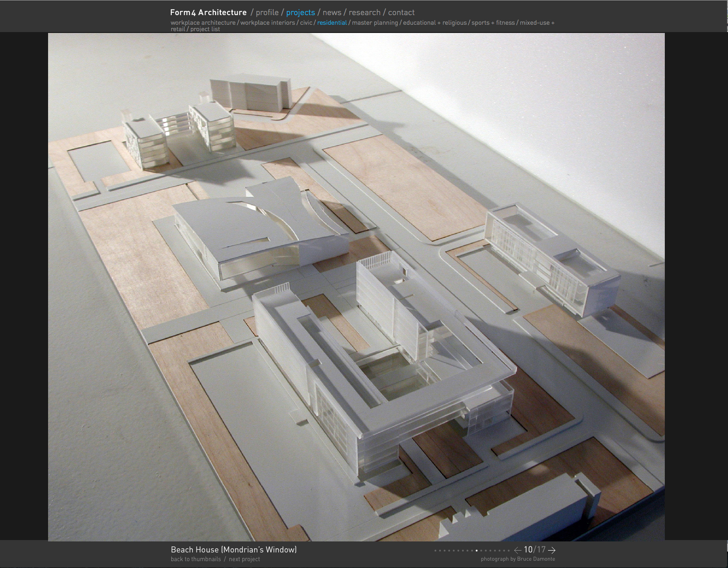This screenshot has height=568, width=728.
Task: Choose the workplace interiors category
Action: [268, 22]
